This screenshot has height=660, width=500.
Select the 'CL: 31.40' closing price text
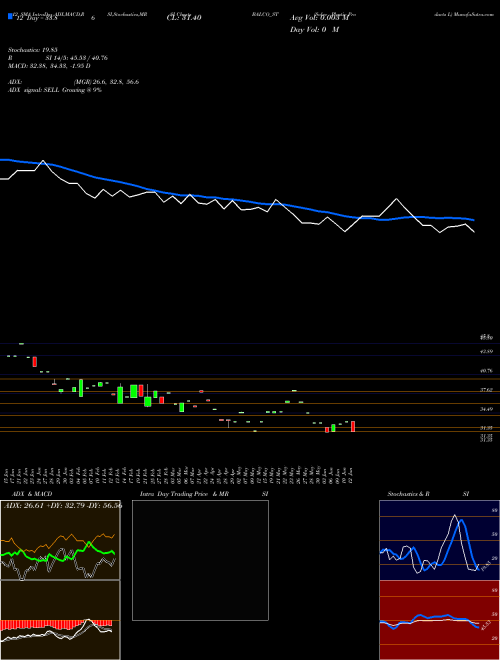(x=184, y=18)
